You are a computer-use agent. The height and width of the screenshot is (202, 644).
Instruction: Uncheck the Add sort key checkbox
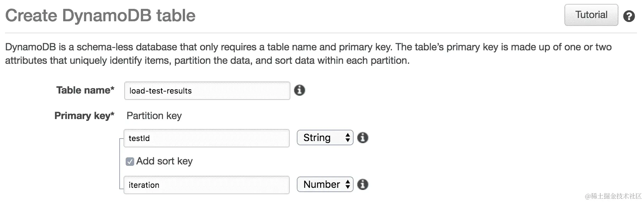click(130, 162)
